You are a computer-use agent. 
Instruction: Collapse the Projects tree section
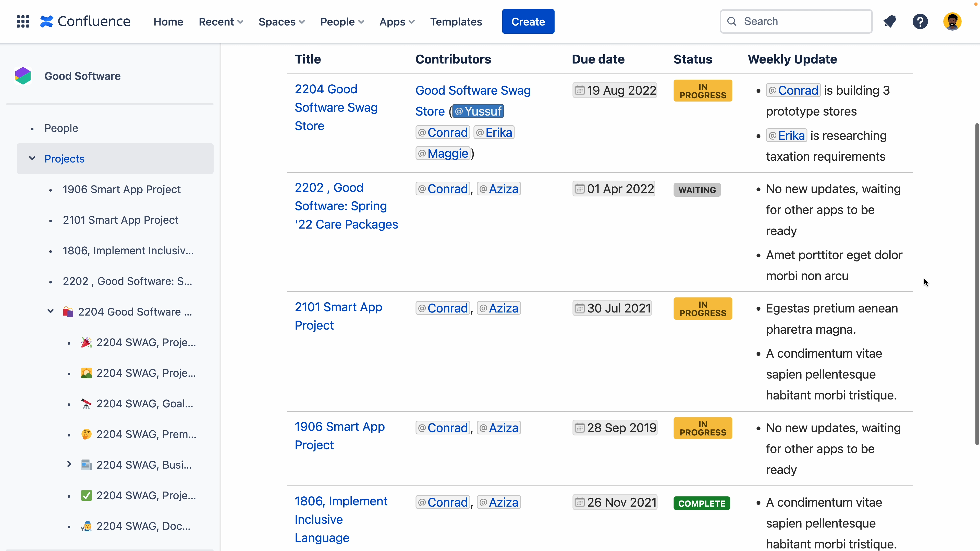coord(32,158)
